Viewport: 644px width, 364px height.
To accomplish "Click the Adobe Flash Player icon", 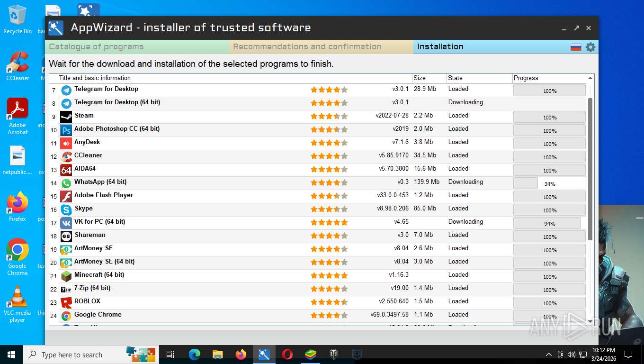I will [x=66, y=196].
